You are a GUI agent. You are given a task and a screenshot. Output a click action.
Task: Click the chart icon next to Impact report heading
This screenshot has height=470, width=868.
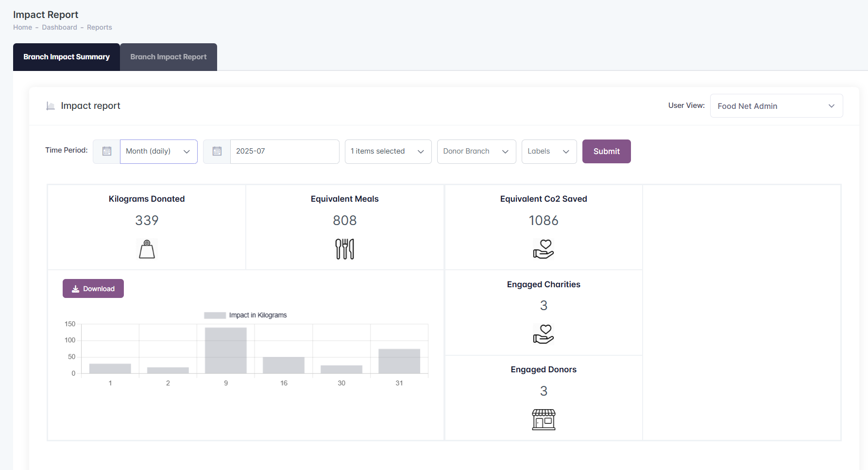coord(51,106)
